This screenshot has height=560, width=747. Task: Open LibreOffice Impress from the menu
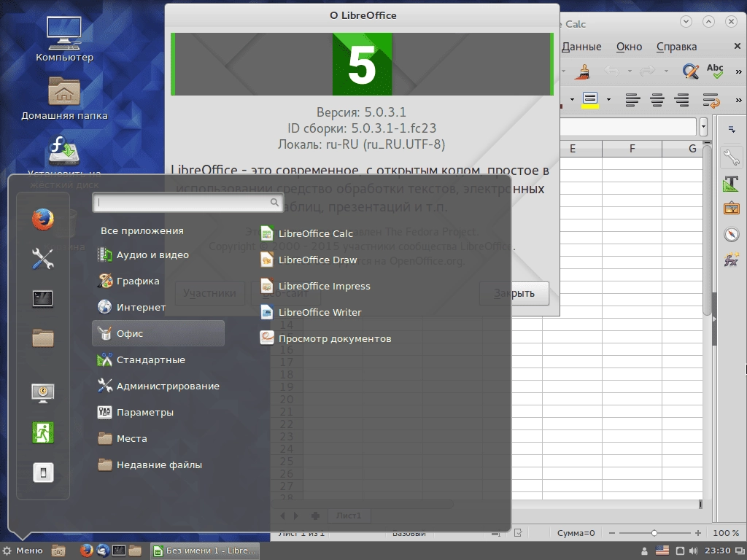[315, 286]
